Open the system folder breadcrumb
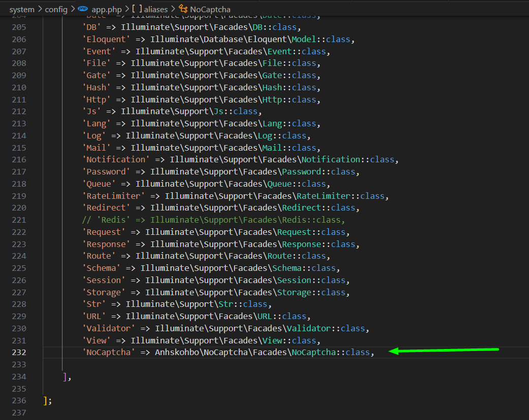Screen dimensions: 529x420 (22, 10)
